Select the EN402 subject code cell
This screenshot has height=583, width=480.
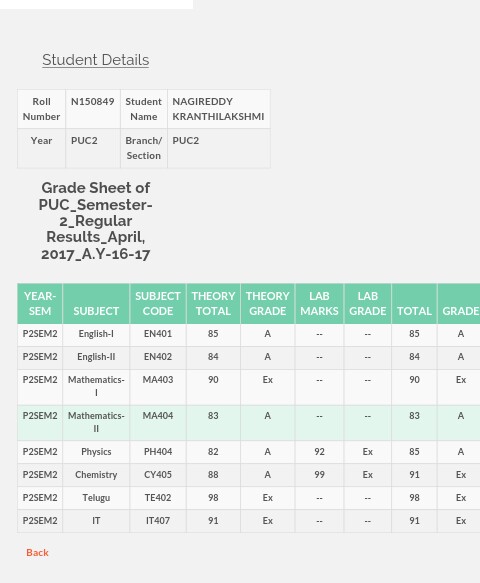point(158,357)
